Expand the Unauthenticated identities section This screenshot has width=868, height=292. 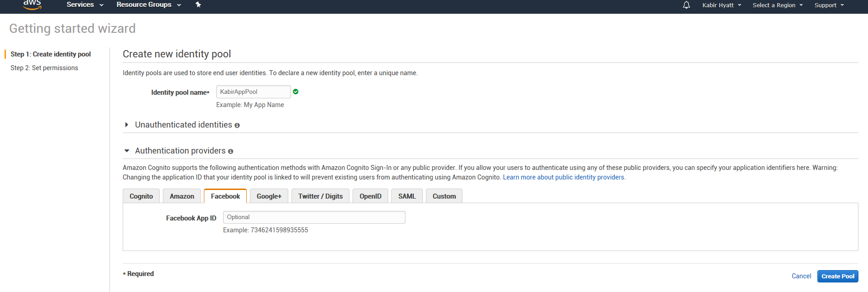click(127, 125)
